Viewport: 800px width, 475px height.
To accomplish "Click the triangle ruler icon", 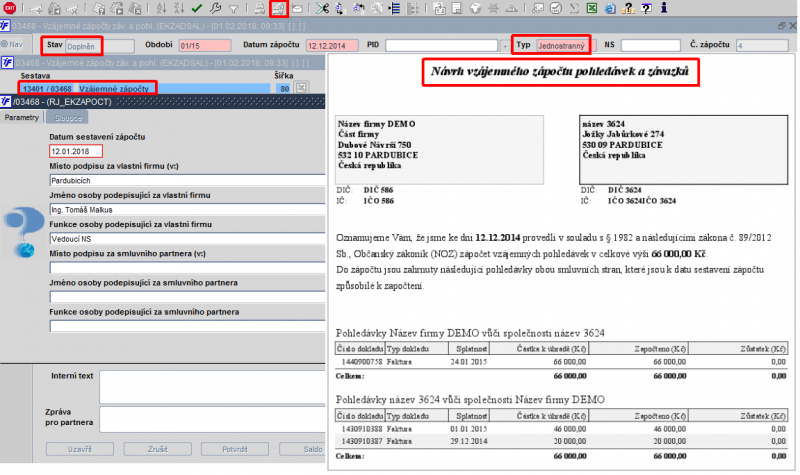I will coord(511,9).
